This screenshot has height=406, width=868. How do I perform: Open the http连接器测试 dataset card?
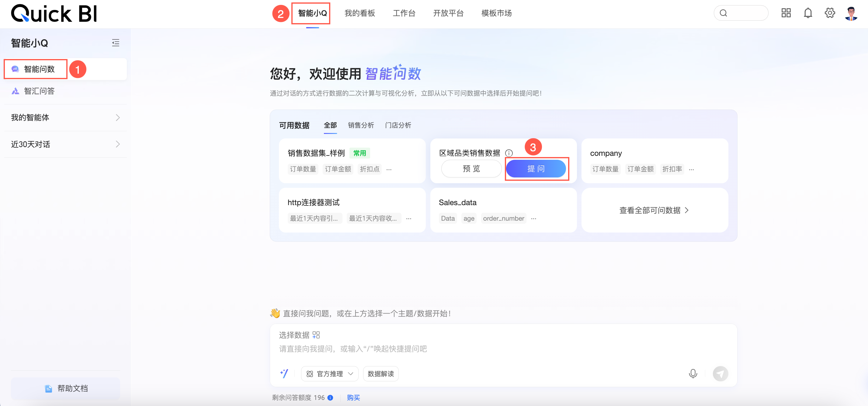coord(352,210)
